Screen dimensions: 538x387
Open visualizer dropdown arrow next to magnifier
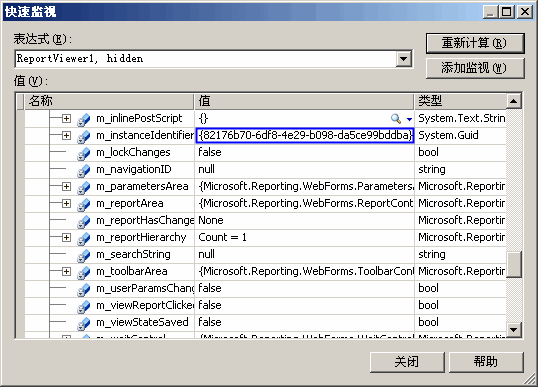409,119
